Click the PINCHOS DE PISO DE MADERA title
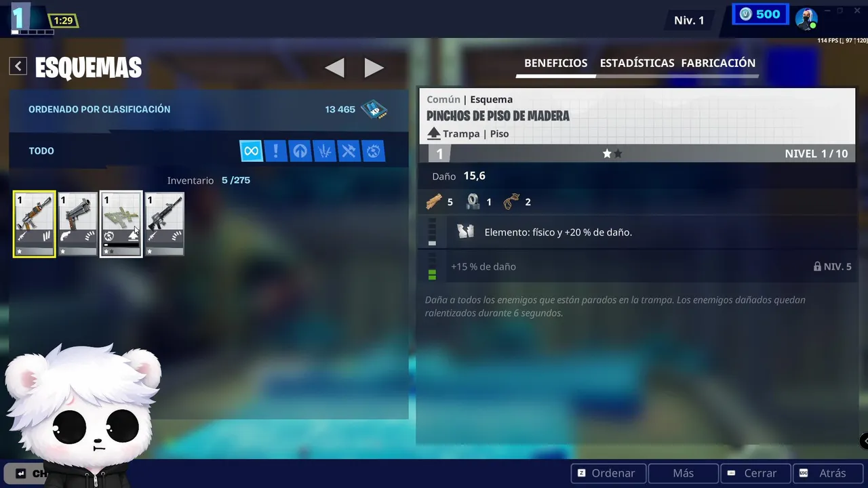This screenshot has width=868, height=488. 498,116
